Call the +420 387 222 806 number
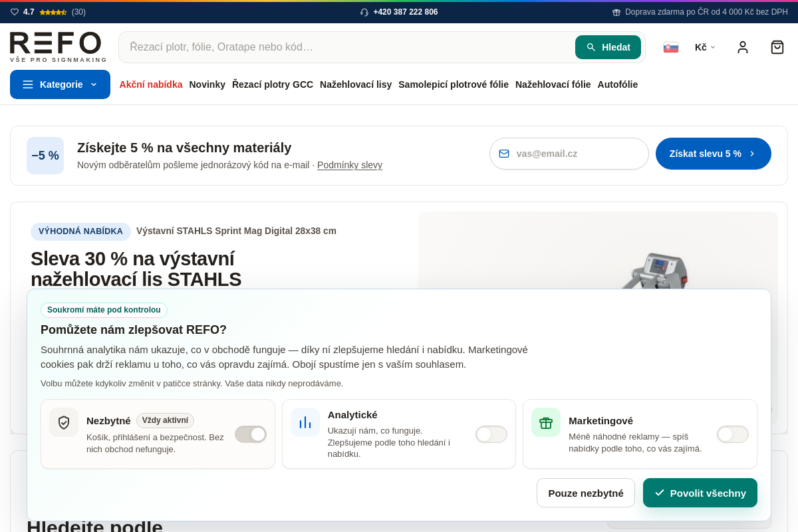The image size is (798, 532). pyautogui.click(x=406, y=12)
